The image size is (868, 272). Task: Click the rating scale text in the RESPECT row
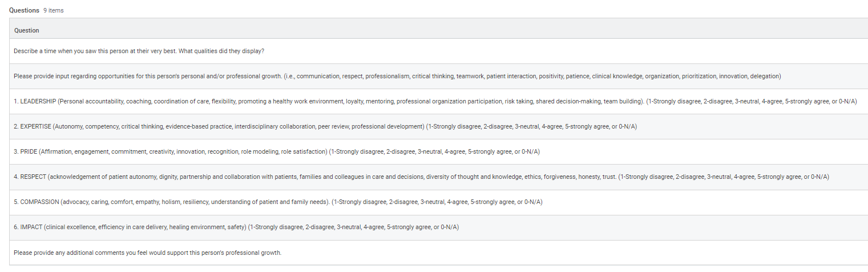click(x=724, y=177)
